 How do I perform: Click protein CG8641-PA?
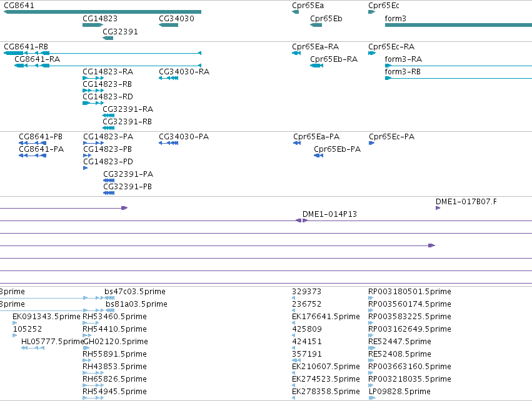point(33,156)
